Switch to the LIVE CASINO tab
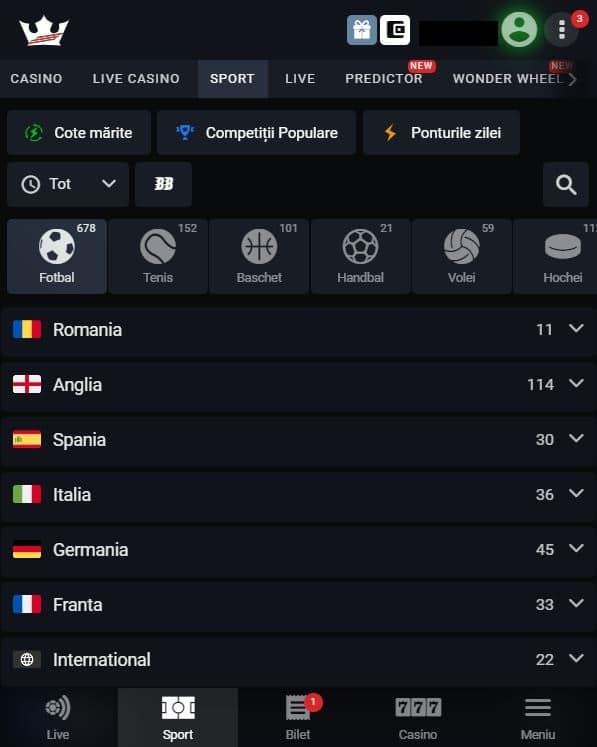The image size is (597, 747). point(136,79)
